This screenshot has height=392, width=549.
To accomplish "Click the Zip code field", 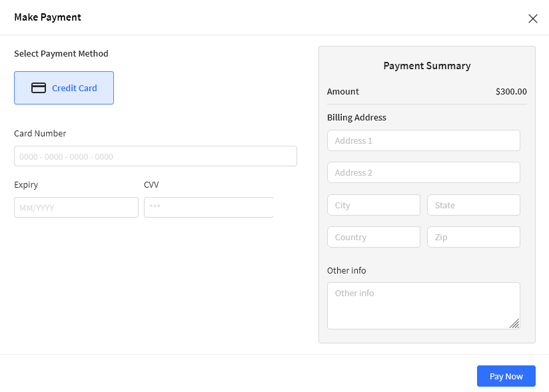I will (x=474, y=237).
